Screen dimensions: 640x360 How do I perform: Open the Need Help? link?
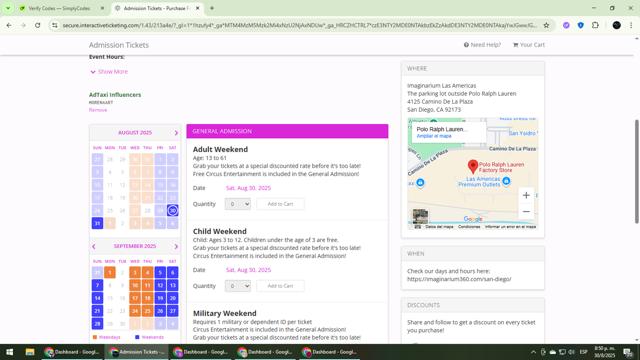pos(482,45)
